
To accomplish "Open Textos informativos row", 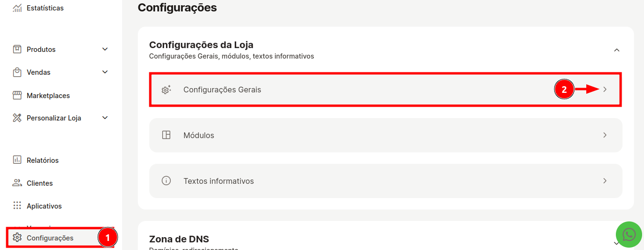I will click(385, 181).
